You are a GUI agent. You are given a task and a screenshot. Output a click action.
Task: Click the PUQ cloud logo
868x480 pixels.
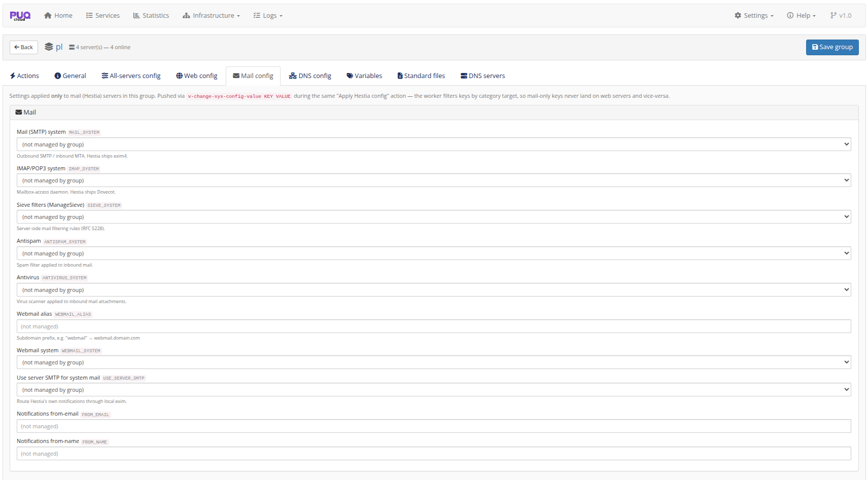[x=20, y=16]
